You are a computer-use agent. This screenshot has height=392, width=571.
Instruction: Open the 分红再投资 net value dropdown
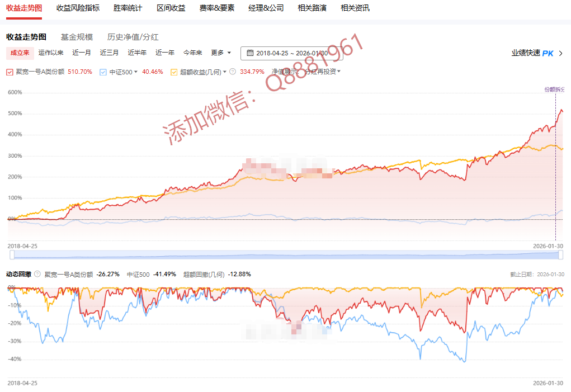322,72
